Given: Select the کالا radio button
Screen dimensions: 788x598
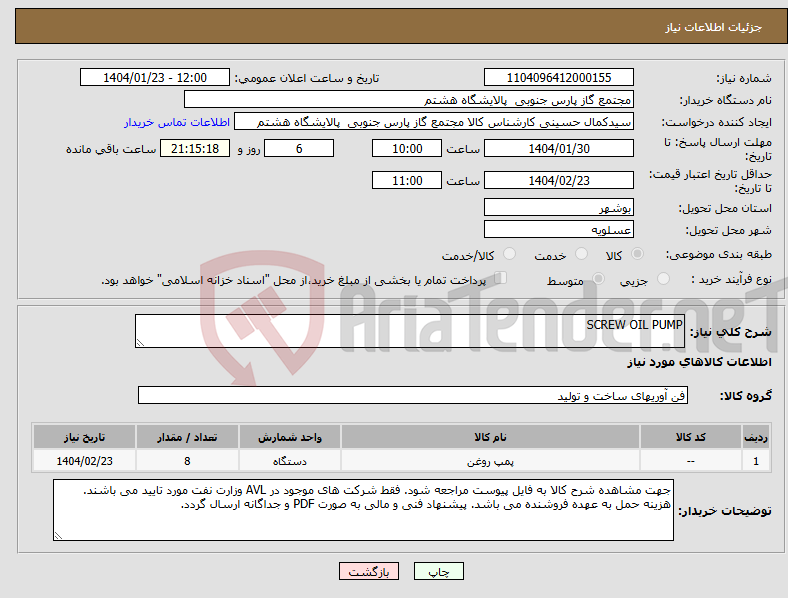Looking at the screenshot, I should pos(637,254).
